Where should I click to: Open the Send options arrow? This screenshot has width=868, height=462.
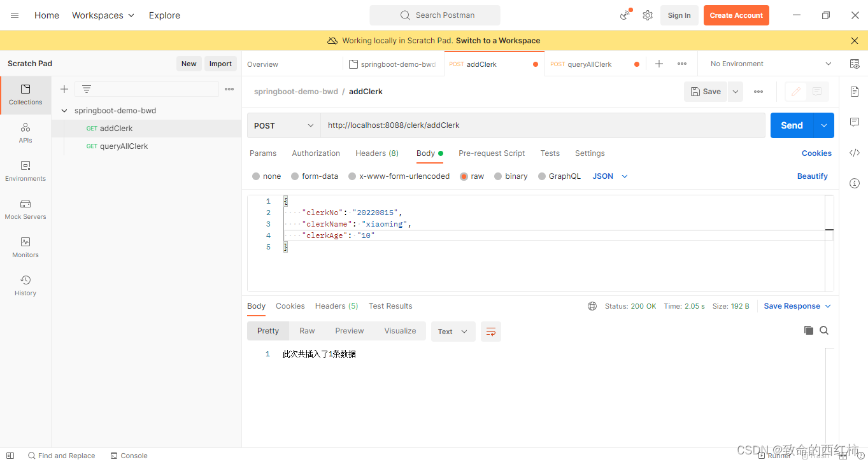824,125
